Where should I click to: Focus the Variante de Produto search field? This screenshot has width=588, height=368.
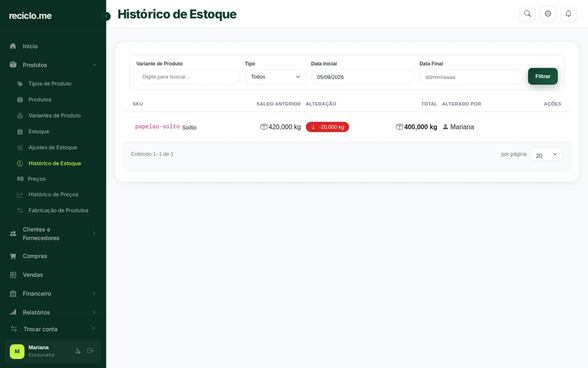(x=188, y=77)
